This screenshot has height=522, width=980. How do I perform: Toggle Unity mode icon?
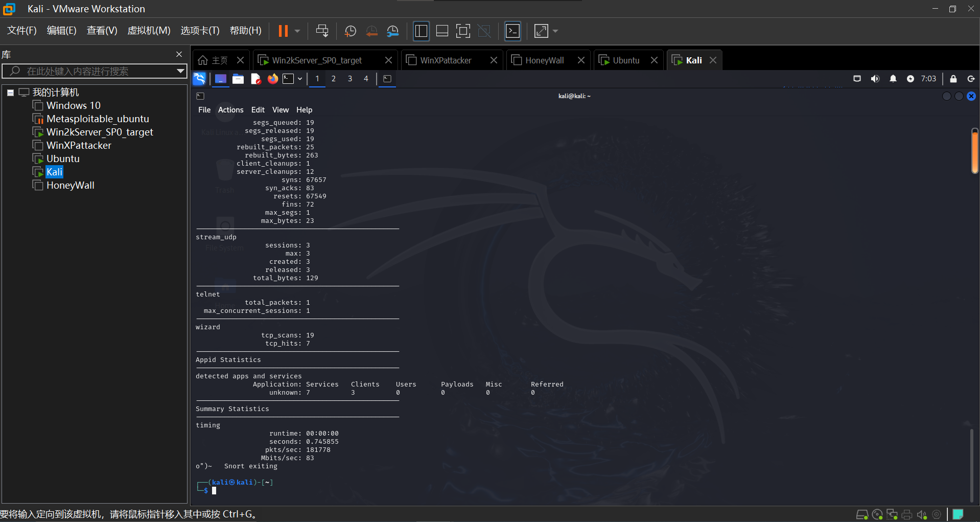coord(484,31)
